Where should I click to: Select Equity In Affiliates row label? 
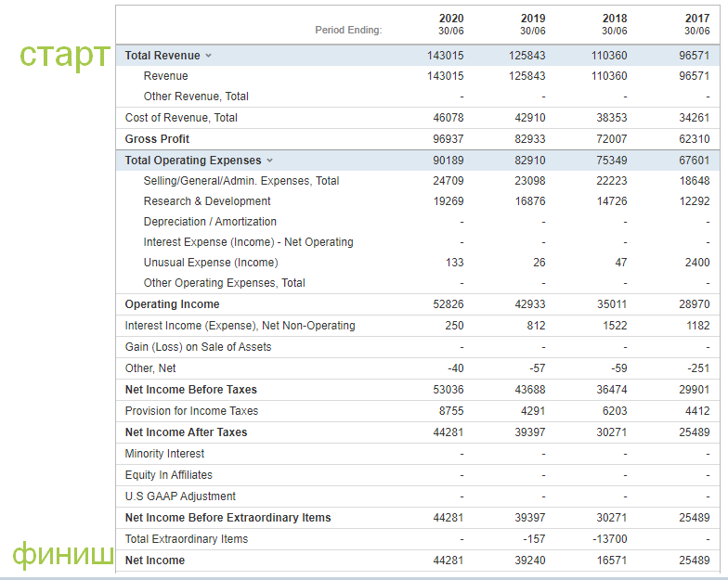coord(169,475)
